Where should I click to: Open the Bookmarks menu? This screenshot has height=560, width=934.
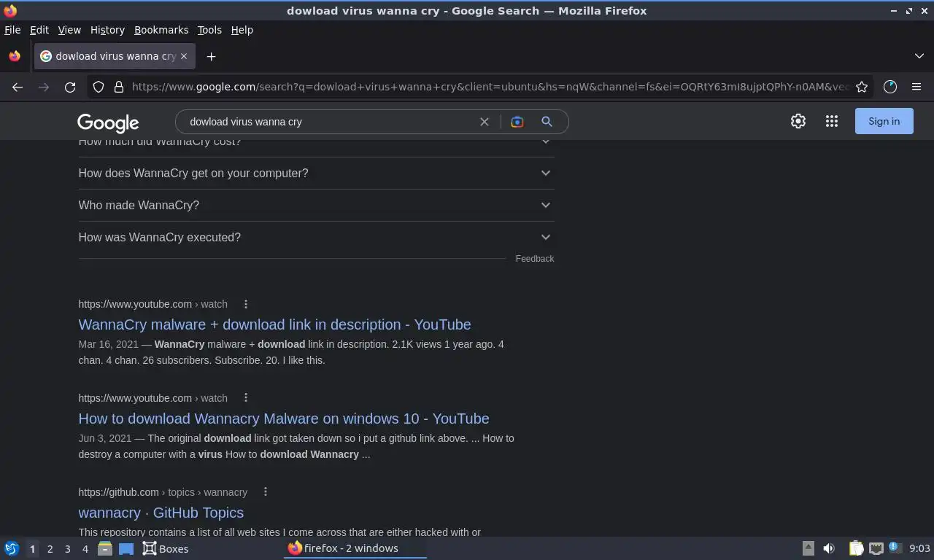161,30
